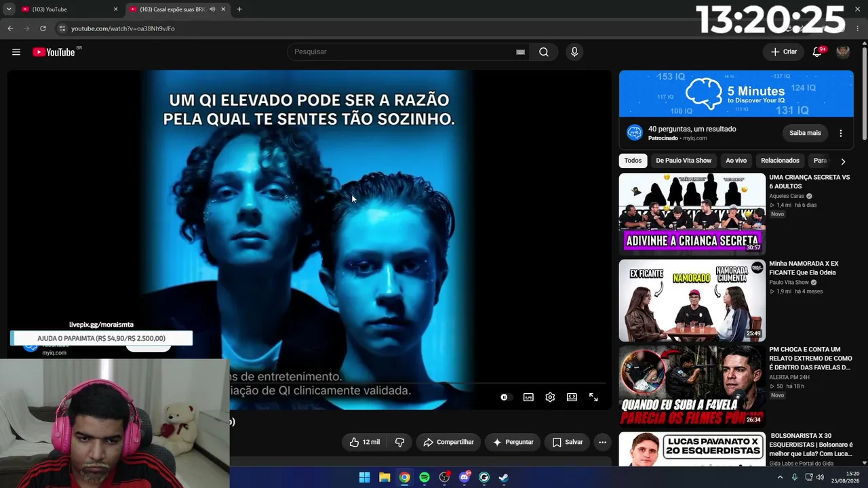The image size is (868, 488).
Task: Select the Relacionados filter chip
Action: pos(780,161)
